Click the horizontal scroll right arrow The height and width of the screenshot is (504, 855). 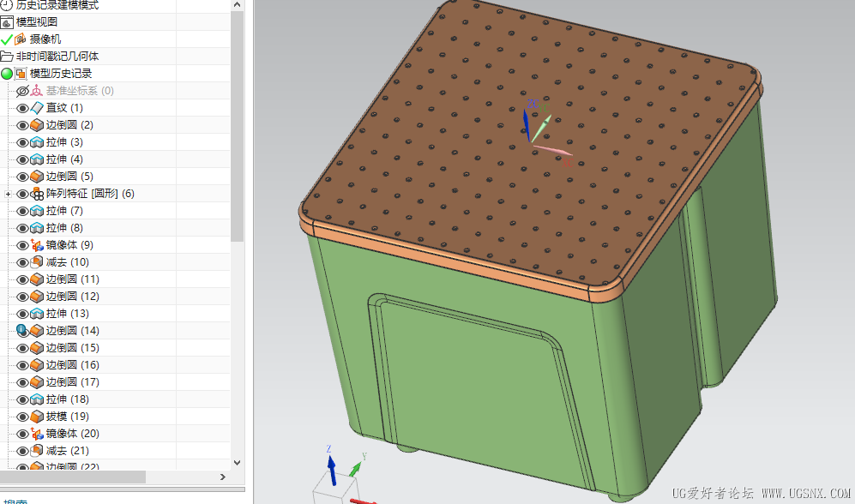tap(222, 477)
